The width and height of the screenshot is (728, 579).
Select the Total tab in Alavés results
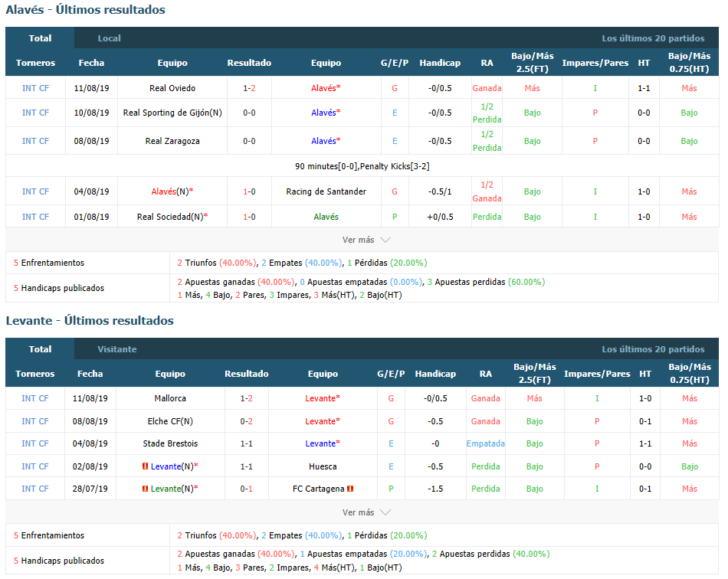click(40, 38)
